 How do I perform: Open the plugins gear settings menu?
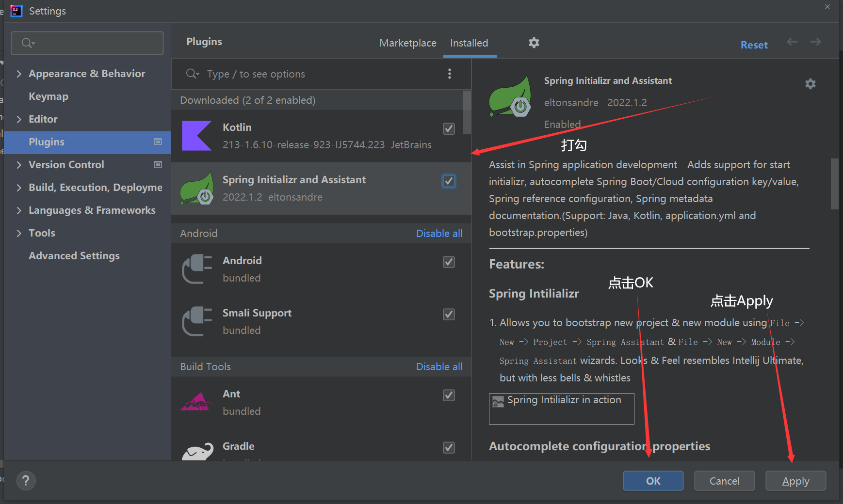534,43
